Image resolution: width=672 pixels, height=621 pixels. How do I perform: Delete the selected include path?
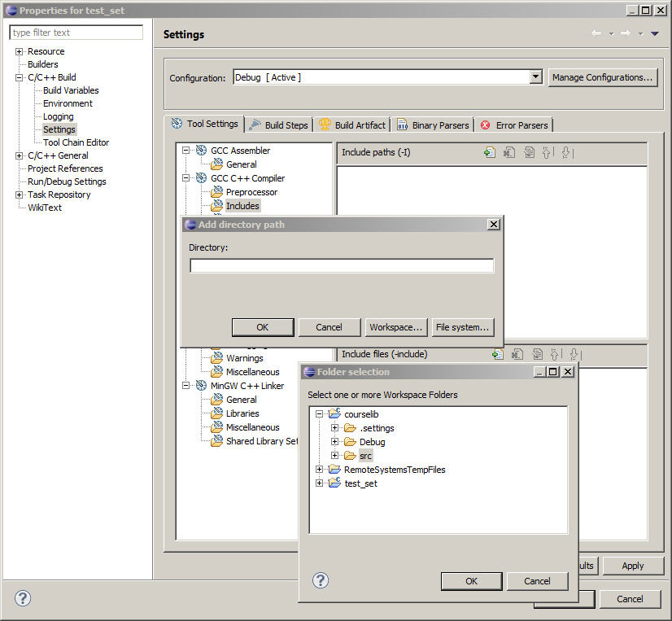coord(508,152)
